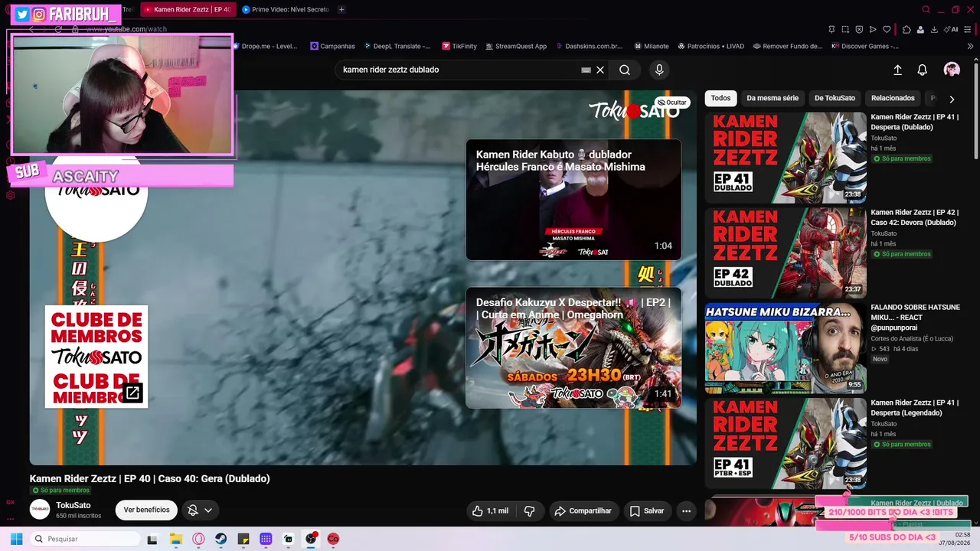The image size is (980, 551).
Task: Open the notification bell subscription dropdown
Action: click(200, 510)
